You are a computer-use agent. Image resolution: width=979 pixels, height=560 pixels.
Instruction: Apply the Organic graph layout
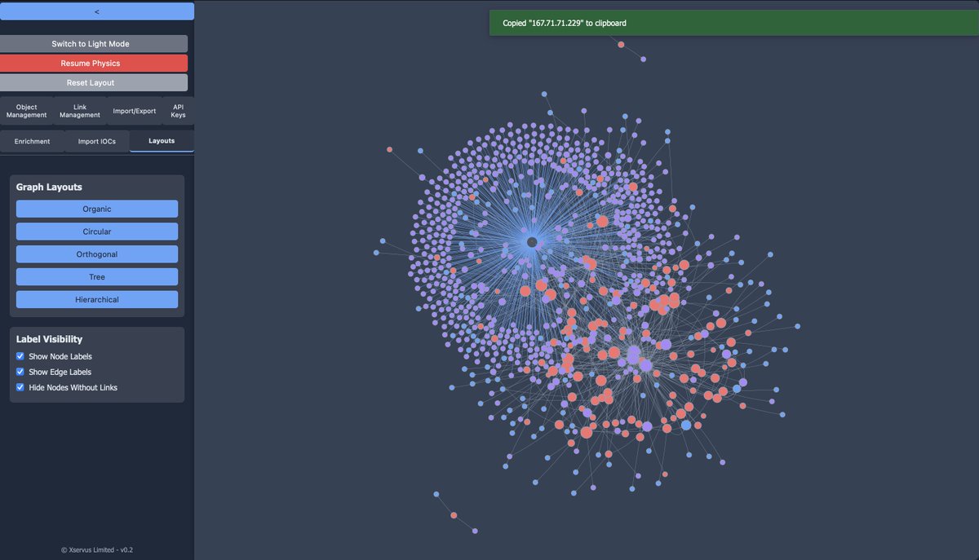tap(97, 209)
